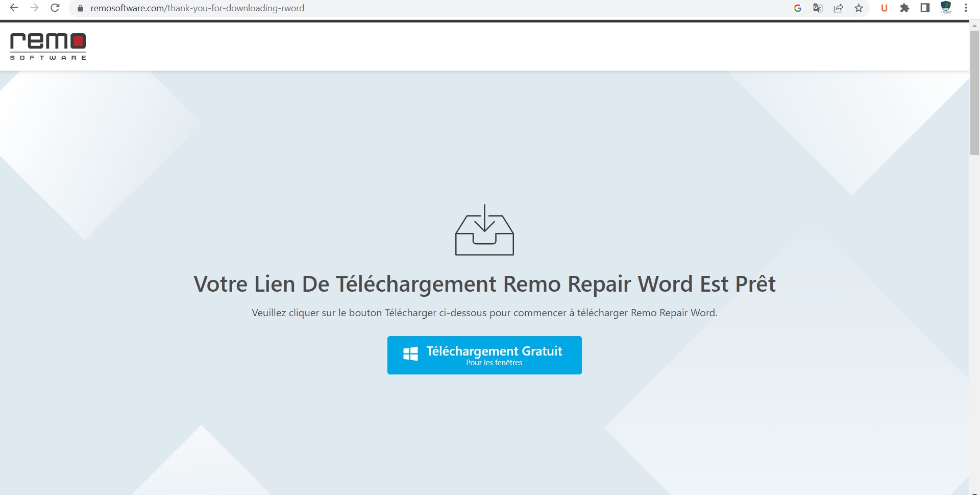980x495 pixels.
Task: Bookmark this page with star icon
Action: (x=859, y=8)
